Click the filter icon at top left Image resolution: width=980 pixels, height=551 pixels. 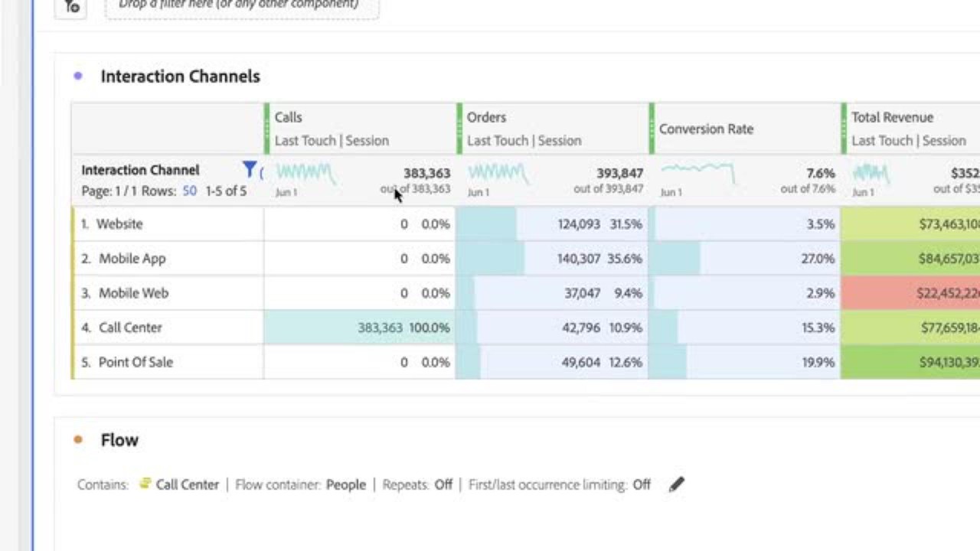click(x=72, y=6)
